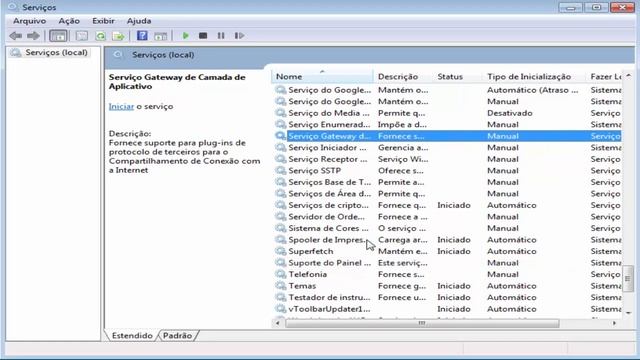
Task: Open the Ação menu
Action: 69,21
